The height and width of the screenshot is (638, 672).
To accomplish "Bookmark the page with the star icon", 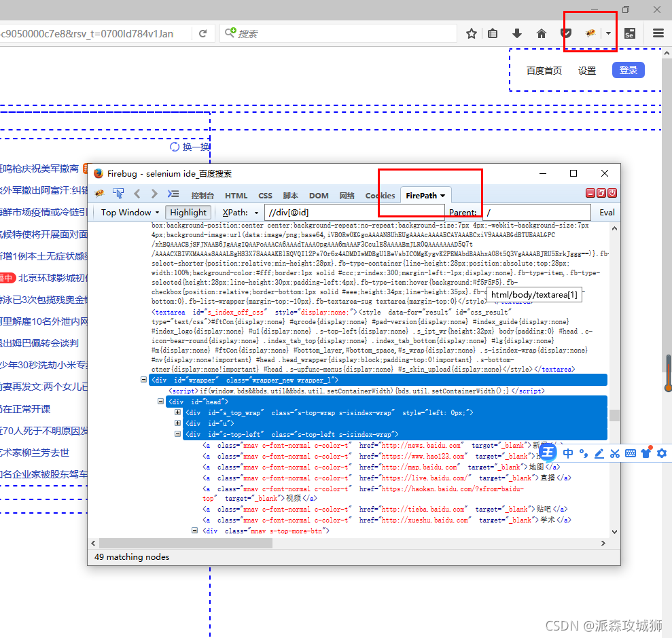I will [x=472, y=33].
